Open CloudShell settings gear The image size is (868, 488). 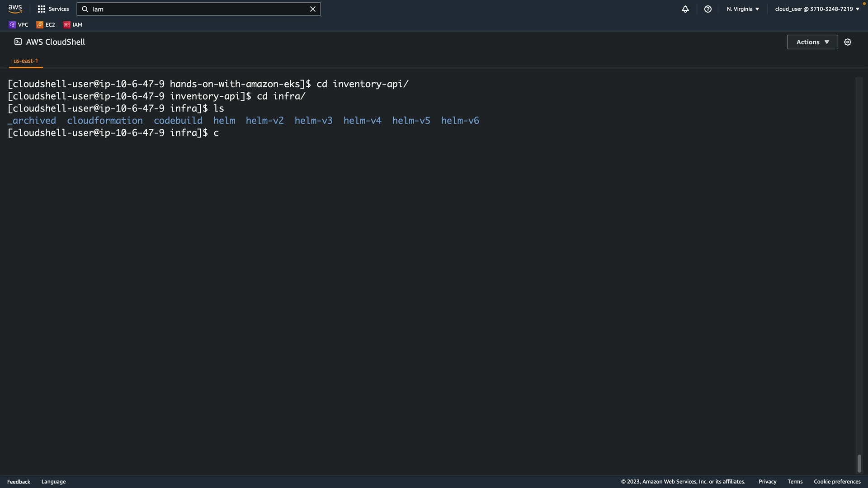(847, 42)
